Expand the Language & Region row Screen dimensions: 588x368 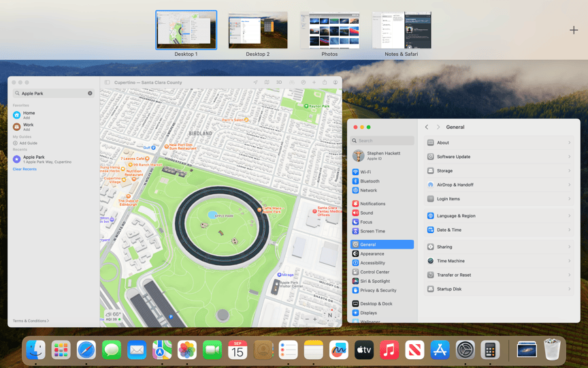pos(499,216)
